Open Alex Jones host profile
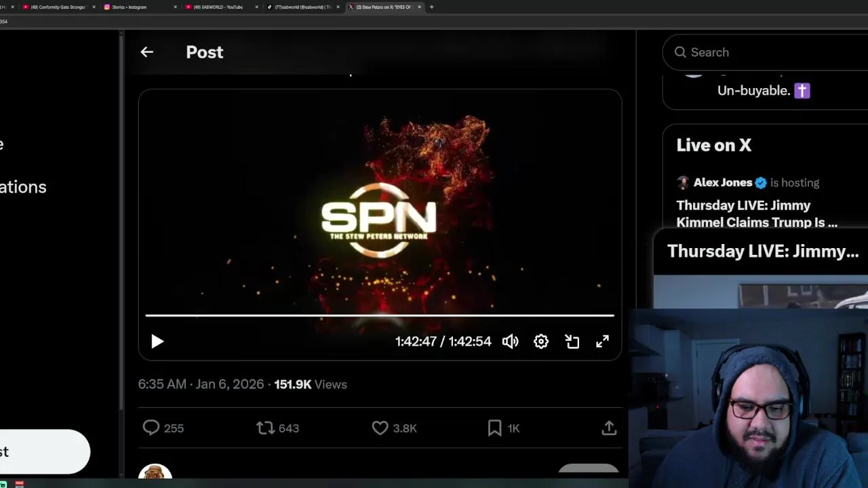The height and width of the screenshot is (488, 868). [x=722, y=182]
